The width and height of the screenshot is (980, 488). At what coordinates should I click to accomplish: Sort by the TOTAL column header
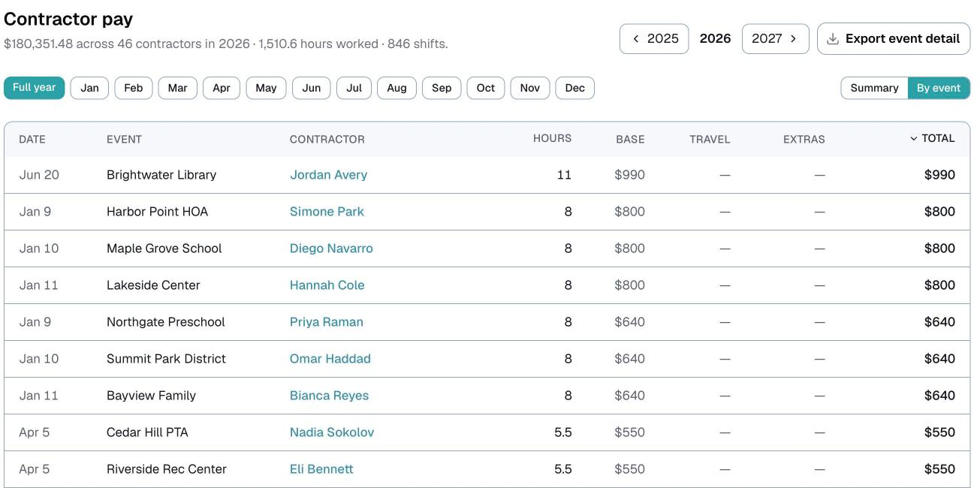tap(932, 138)
